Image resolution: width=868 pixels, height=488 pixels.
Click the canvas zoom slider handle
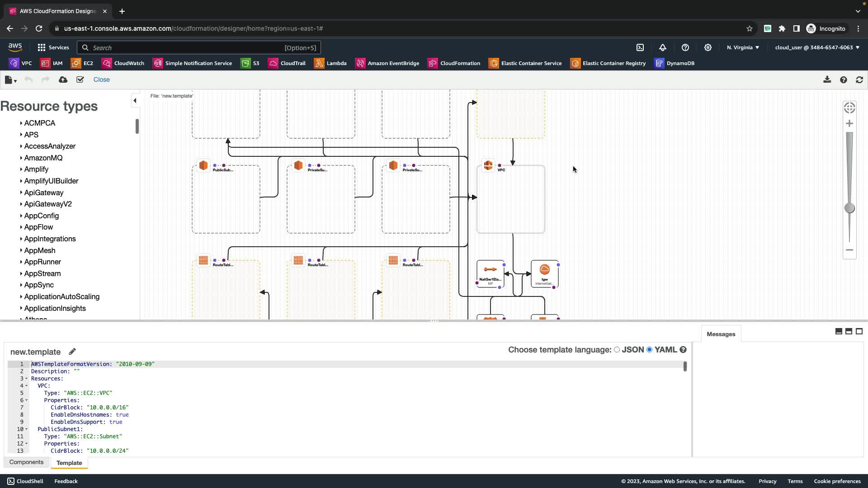click(x=849, y=208)
